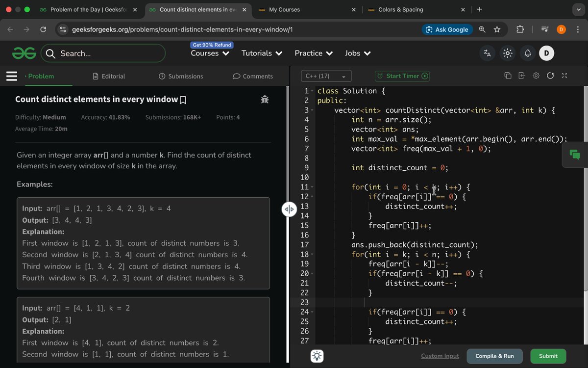Viewport: 588px width, 368px height.
Task: Expand the Courses menu
Action: point(210,53)
